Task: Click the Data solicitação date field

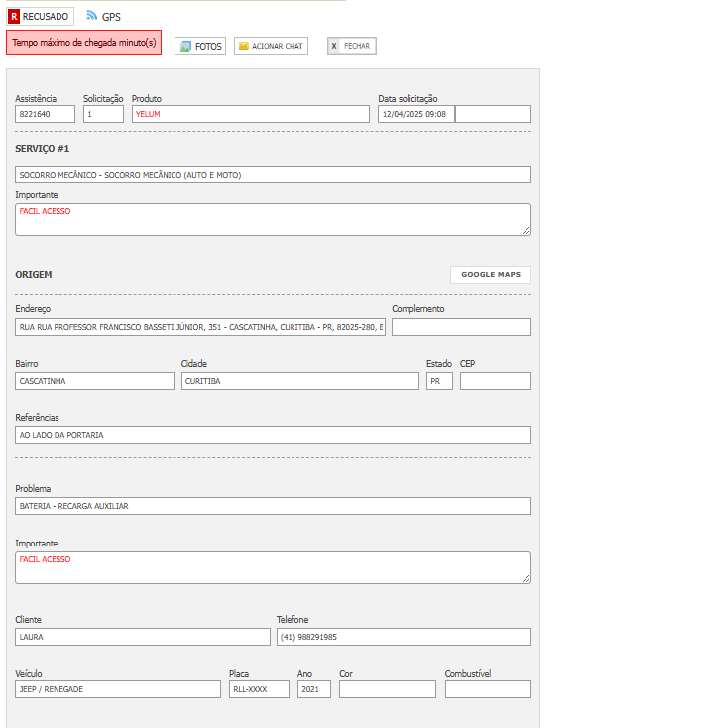Action: 414,114
